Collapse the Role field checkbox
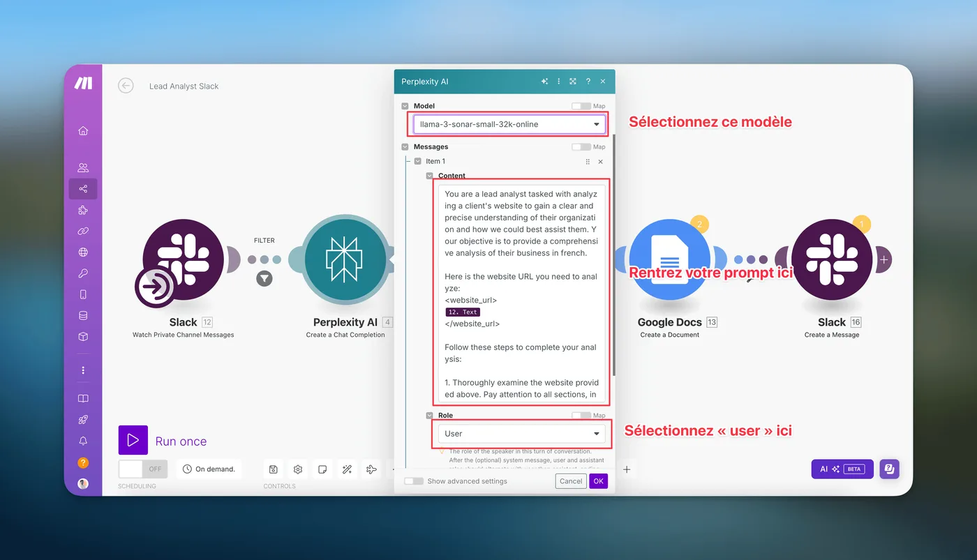 click(430, 416)
